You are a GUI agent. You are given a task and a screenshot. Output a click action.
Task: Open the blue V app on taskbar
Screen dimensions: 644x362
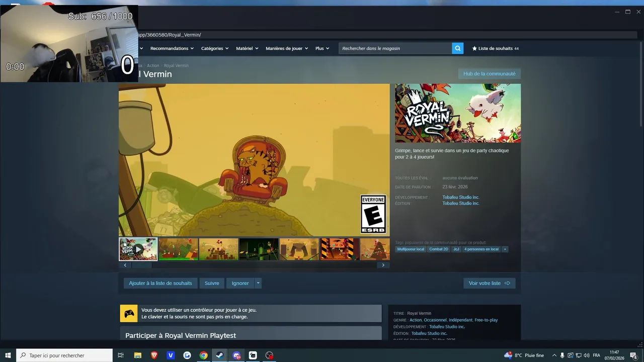[171, 355]
